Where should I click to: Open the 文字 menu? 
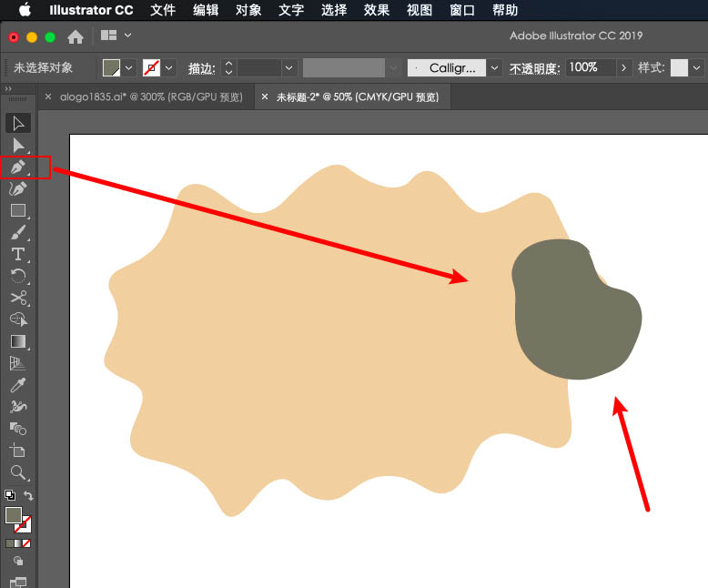pyautogui.click(x=291, y=10)
